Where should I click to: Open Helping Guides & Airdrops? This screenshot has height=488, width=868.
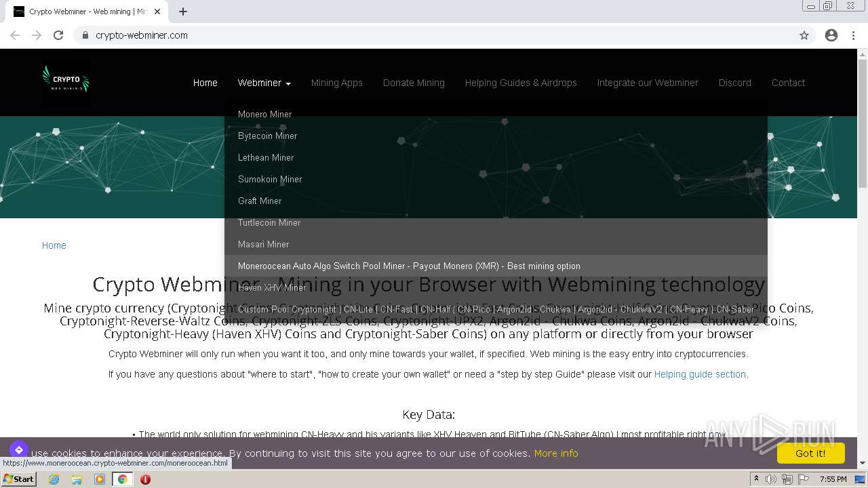pos(521,83)
